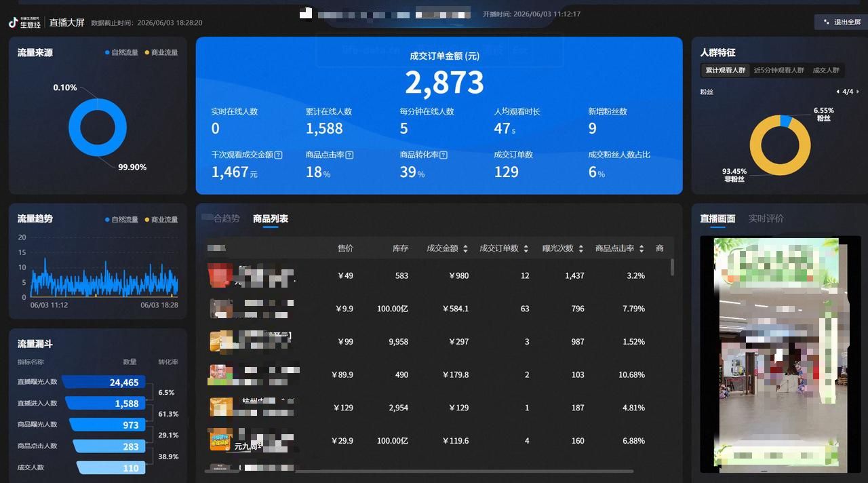Click product image in the ¥89.9 row

click(221, 374)
